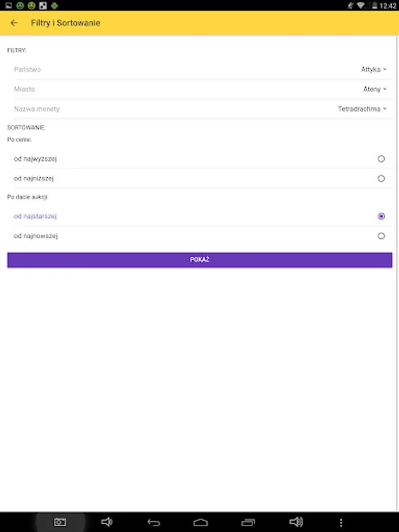Open the three-dot overflow menu
The image size is (399, 532).
coord(341,522)
